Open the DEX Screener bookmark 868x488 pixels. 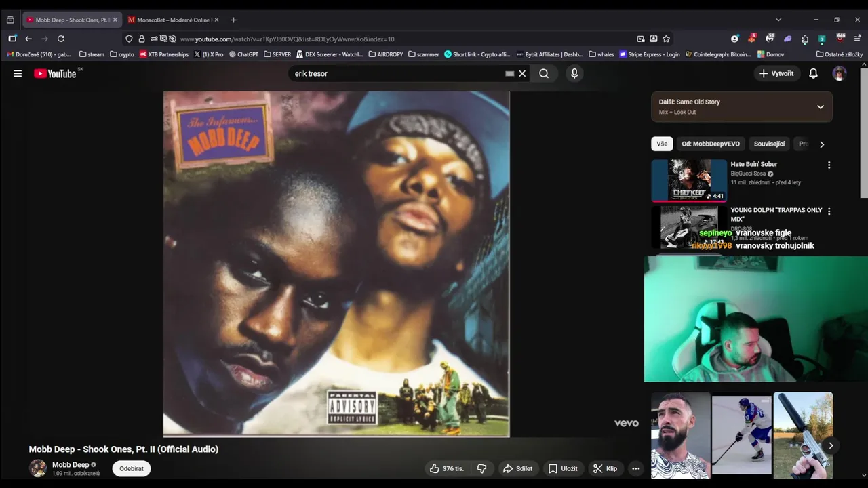[x=330, y=54]
